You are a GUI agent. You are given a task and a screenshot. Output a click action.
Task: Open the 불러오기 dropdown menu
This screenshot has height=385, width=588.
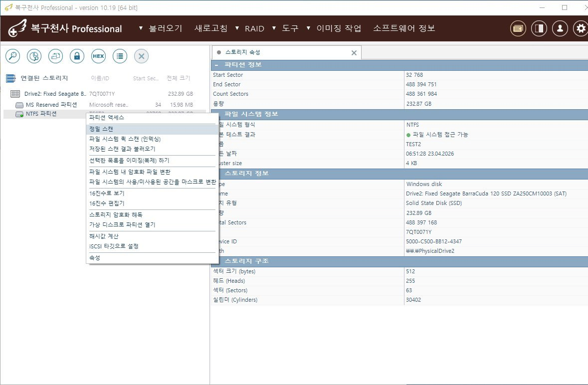(x=161, y=28)
